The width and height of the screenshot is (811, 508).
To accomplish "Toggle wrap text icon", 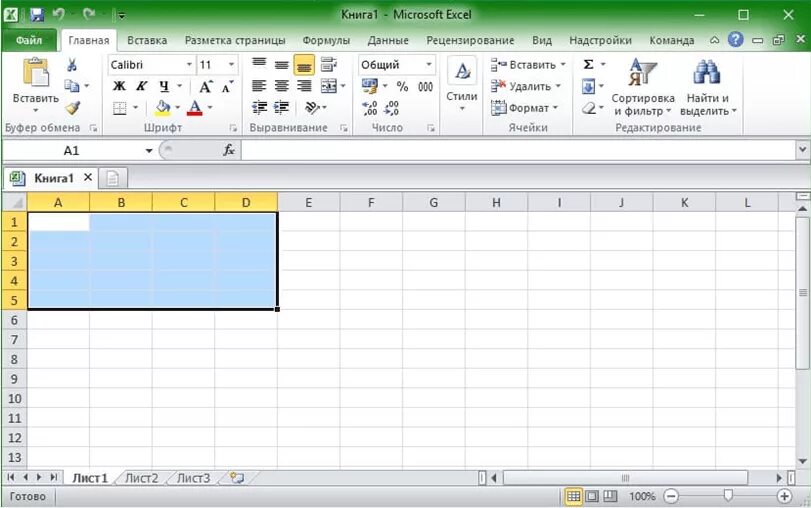I will click(x=328, y=65).
